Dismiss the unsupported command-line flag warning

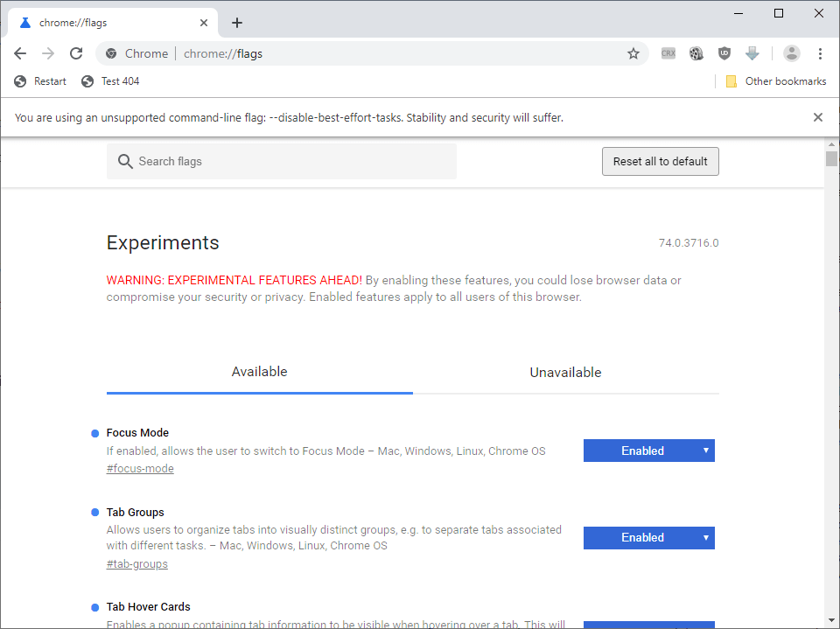pos(817,117)
